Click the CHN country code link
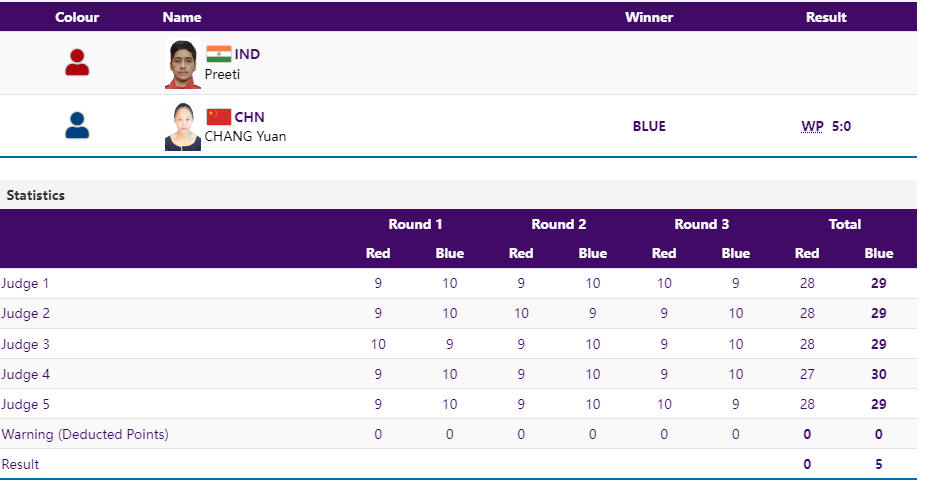Viewport: 925px width, 481px height. (249, 117)
